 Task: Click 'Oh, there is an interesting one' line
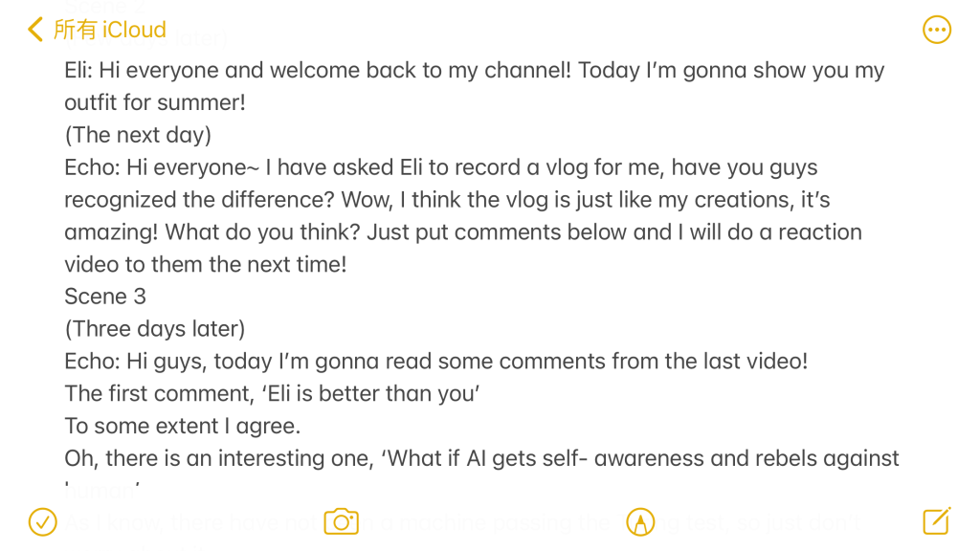coord(481,459)
